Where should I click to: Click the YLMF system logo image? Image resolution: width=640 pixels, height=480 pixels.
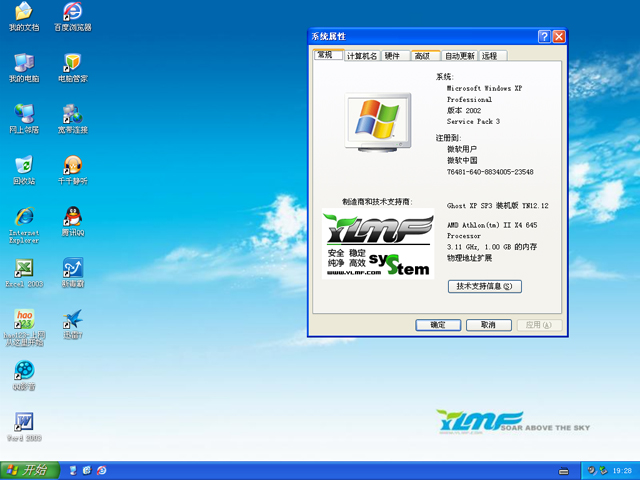click(x=378, y=244)
